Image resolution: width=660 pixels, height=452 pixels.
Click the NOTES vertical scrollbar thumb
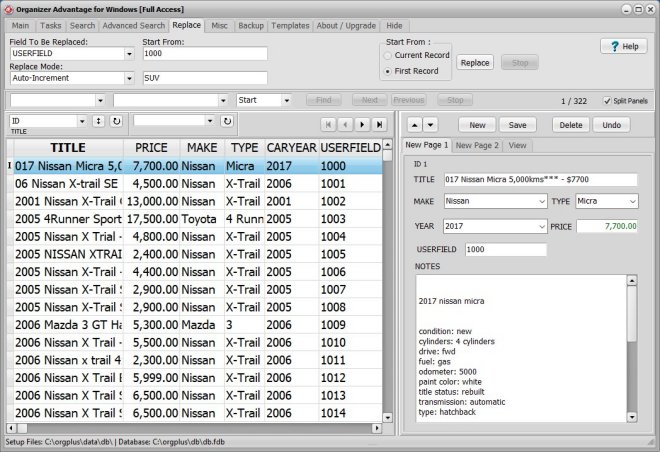[631, 314]
